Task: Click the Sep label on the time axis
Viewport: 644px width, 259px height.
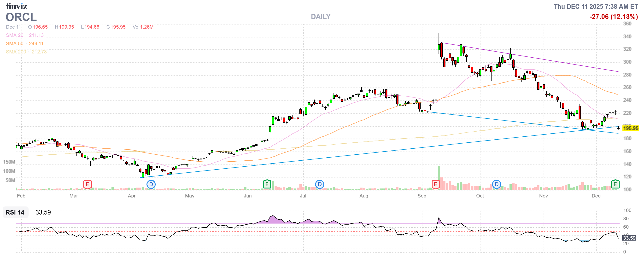Action: pyautogui.click(x=422, y=196)
